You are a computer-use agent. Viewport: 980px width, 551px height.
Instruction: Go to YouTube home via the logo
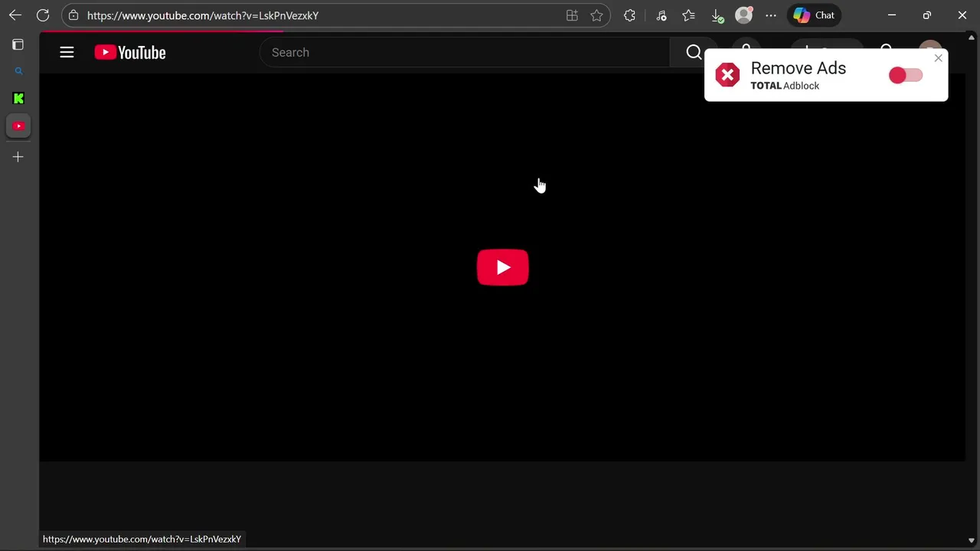click(x=130, y=52)
